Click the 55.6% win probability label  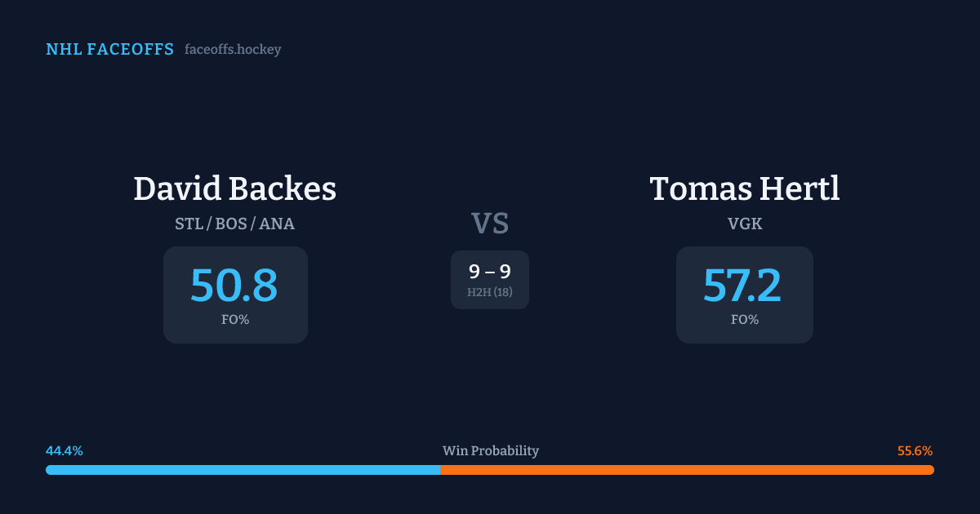click(915, 451)
